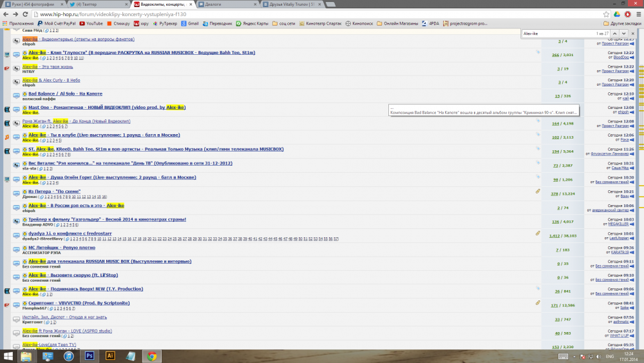The image size is (644, 363).
Task: Open the 4PDA bookmark
Action: click(x=430, y=23)
